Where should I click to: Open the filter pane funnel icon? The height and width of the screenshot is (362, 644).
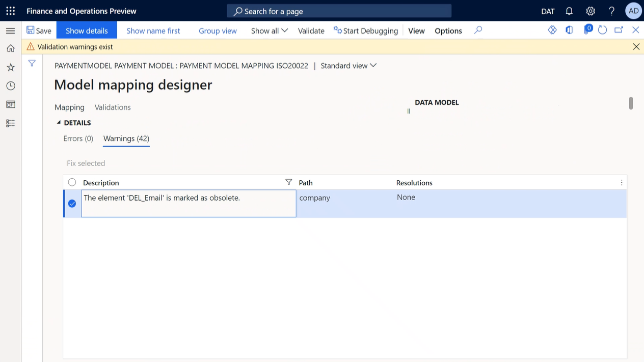(x=32, y=63)
